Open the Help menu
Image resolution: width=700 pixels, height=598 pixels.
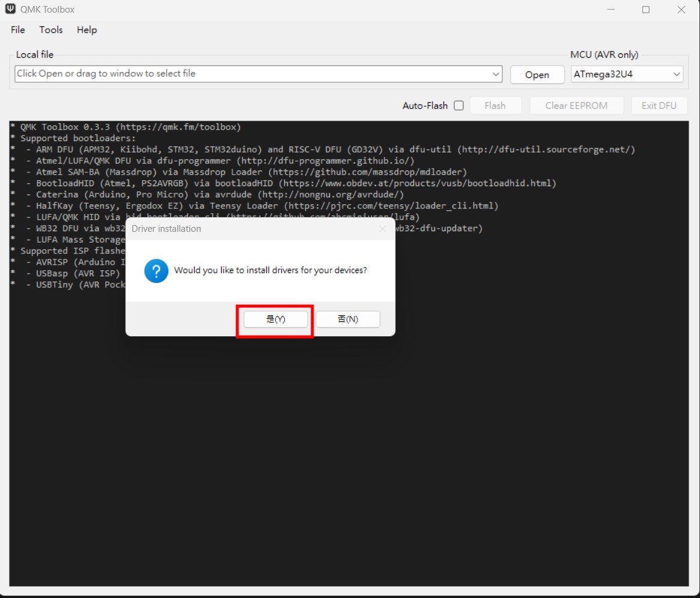pos(87,30)
